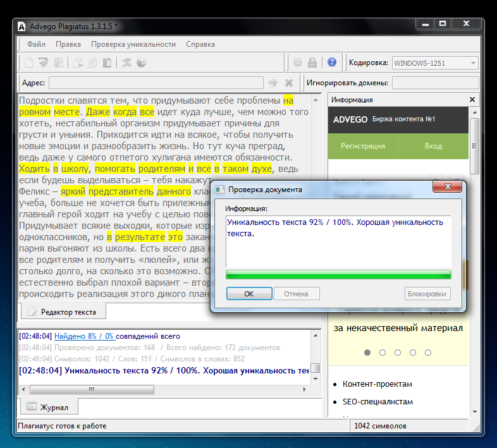497x448 pixels.
Task: Click status bar '1042 символов'
Action: click(x=380, y=426)
